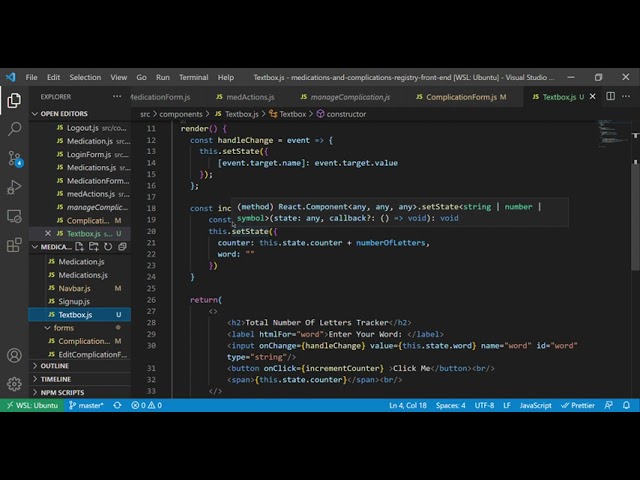Click line number 26 in gutter
Screen dimensions: 640x480
tap(151, 300)
